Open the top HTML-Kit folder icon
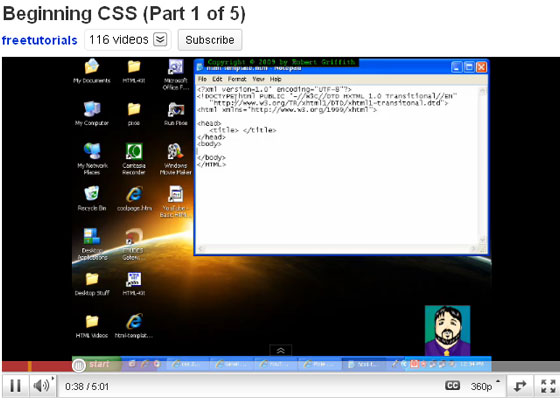Screen dimensions: 560x400 tap(134, 71)
